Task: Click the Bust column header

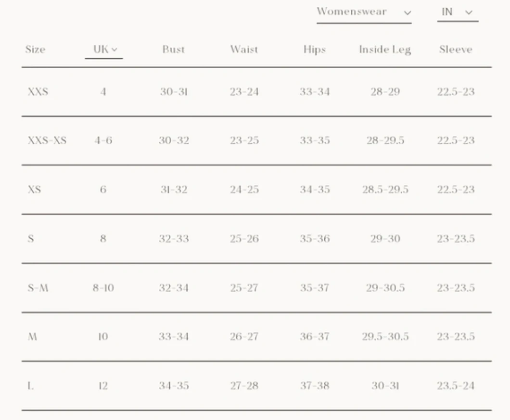Action: [x=173, y=50]
